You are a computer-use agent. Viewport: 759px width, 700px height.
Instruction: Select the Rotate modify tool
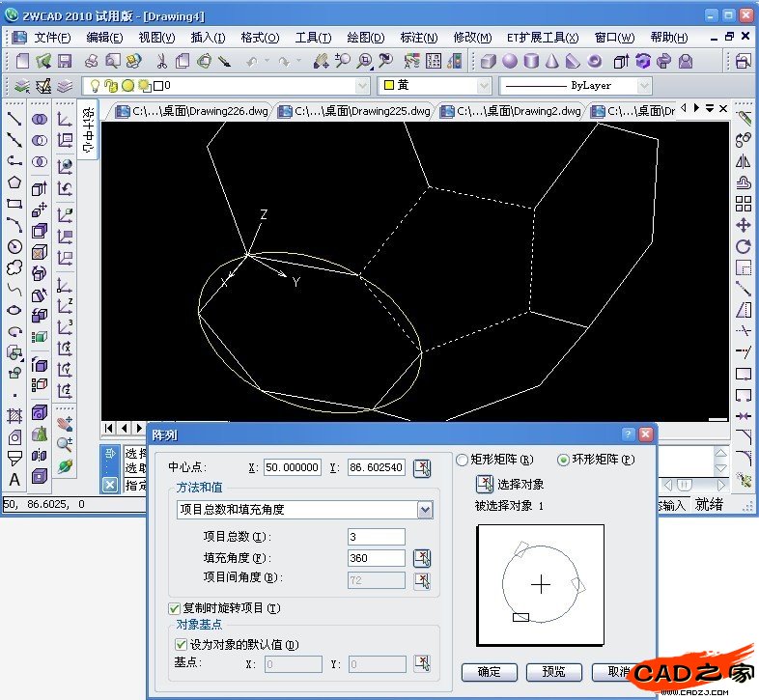[743, 246]
